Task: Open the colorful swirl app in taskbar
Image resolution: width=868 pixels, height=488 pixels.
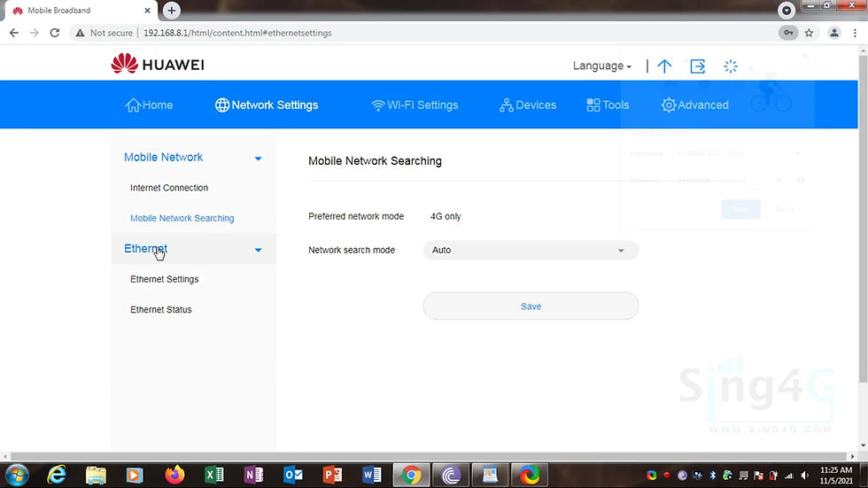Action: (x=530, y=475)
